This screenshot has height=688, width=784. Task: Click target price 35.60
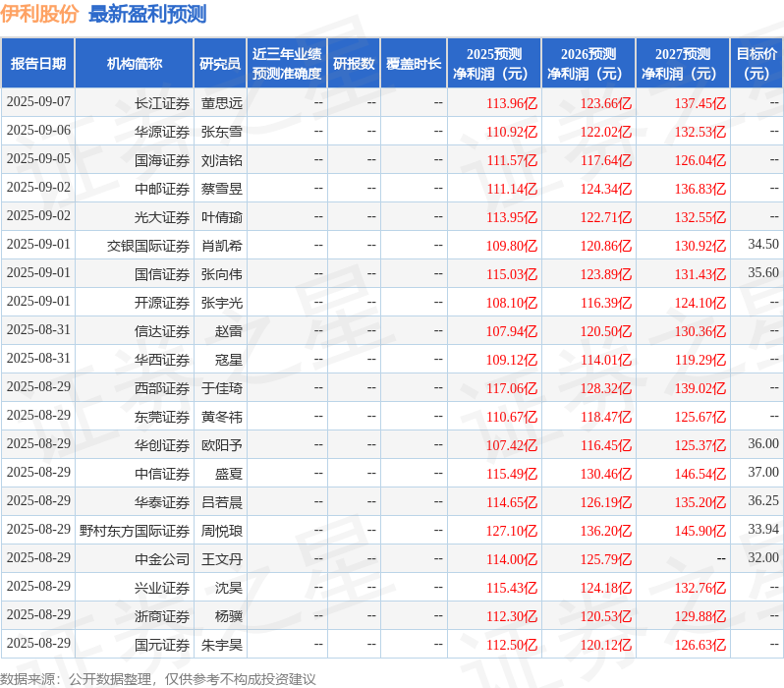[x=763, y=272]
